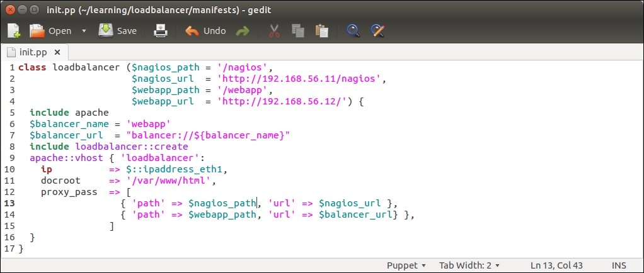Click the New Document icon
The image size is (644, 273).
14,31
